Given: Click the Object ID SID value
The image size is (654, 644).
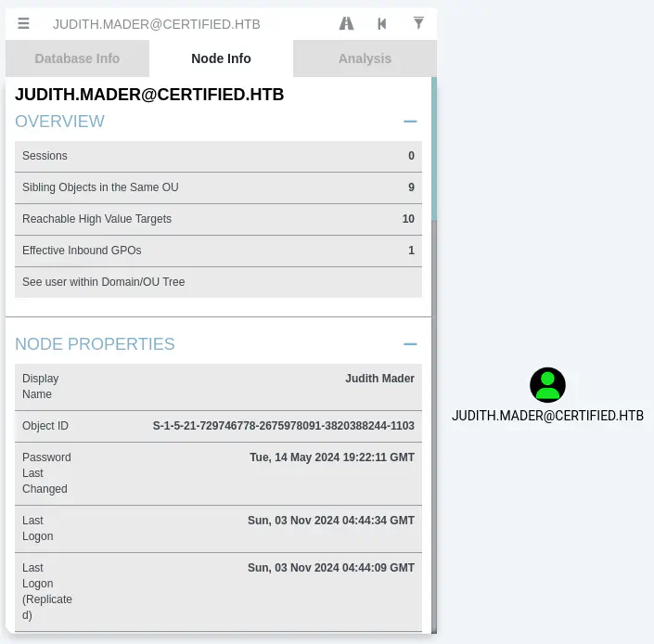Looking at the screenshot, I should pos(283,426).
